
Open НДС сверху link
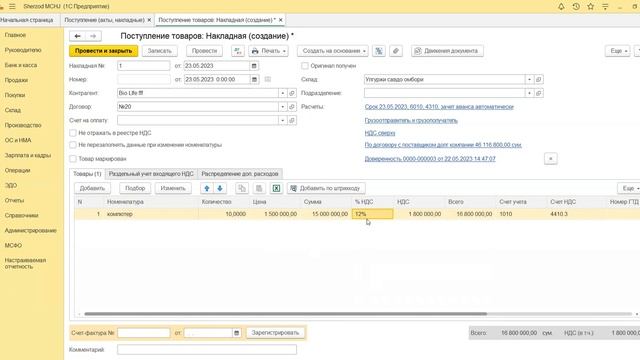(x=380, y=133)
